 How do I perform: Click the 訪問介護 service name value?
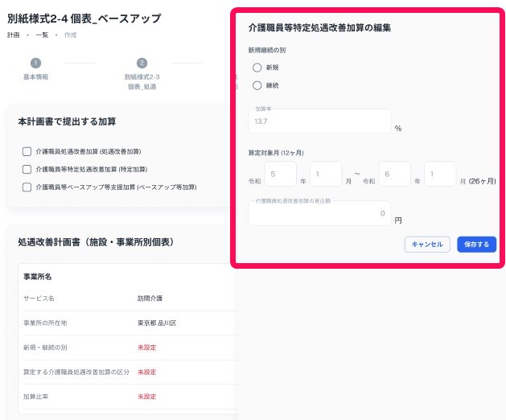(x=150, y=299)
